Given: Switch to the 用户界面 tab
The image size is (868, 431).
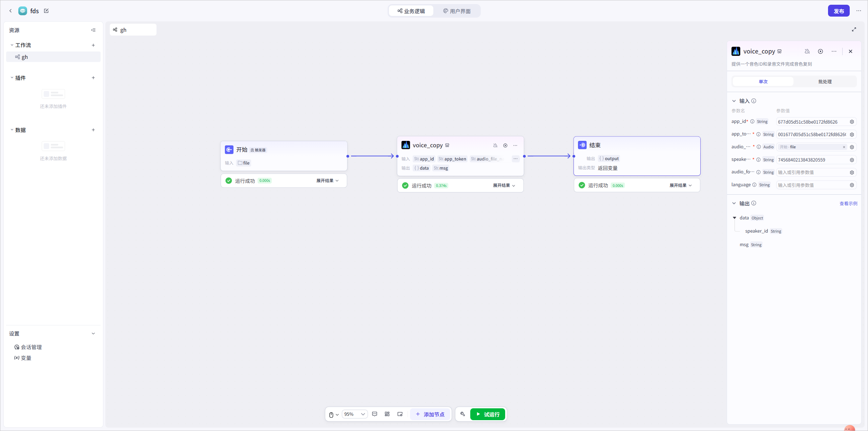Looking at the screenshot, I should [x=457, y=11].
